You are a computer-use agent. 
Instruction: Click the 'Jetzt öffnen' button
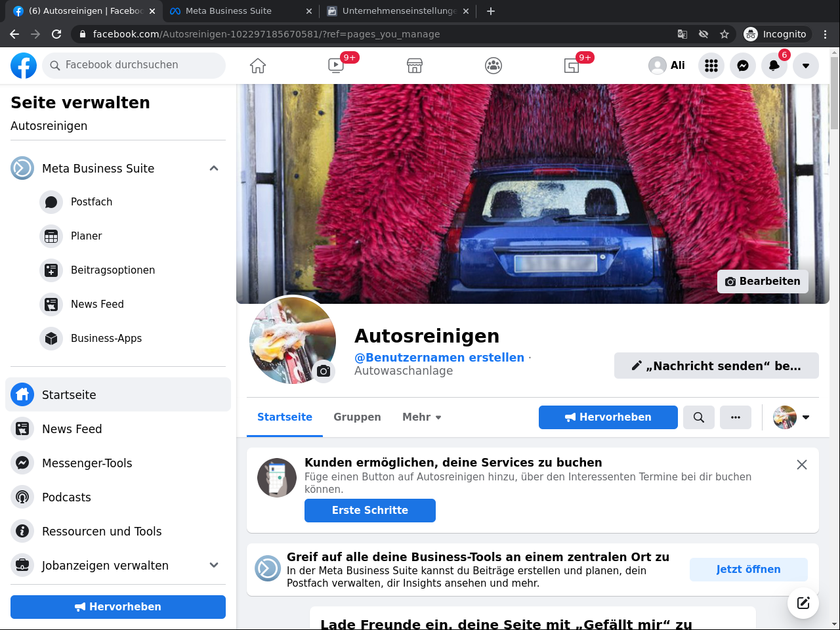click(749, 570)
